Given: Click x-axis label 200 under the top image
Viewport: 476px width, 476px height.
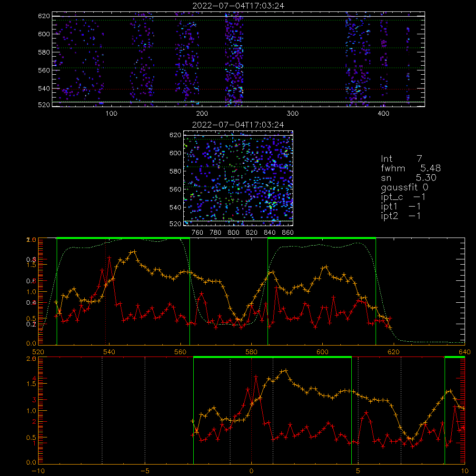Looking at the screenshot, I should pyautogui.click(x=202, y=114).
